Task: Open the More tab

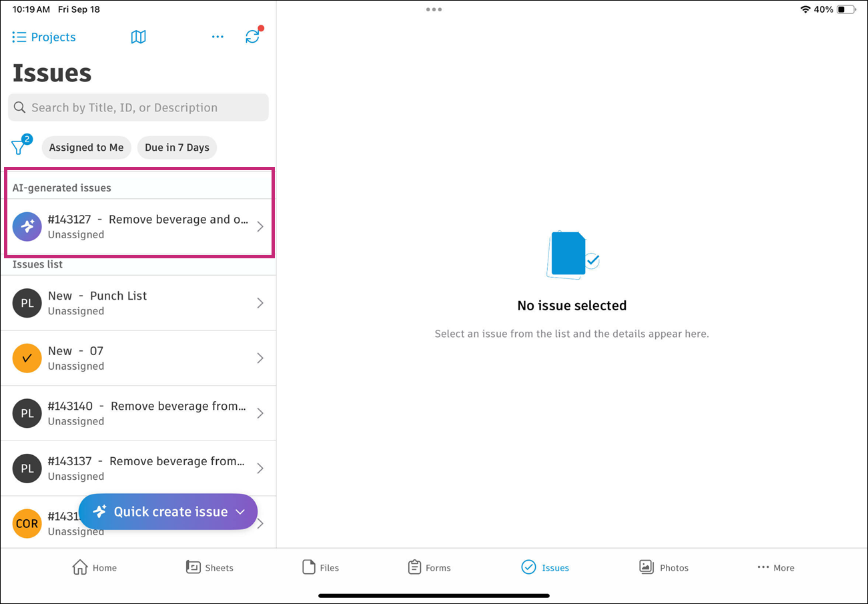Action: point(776,567)
